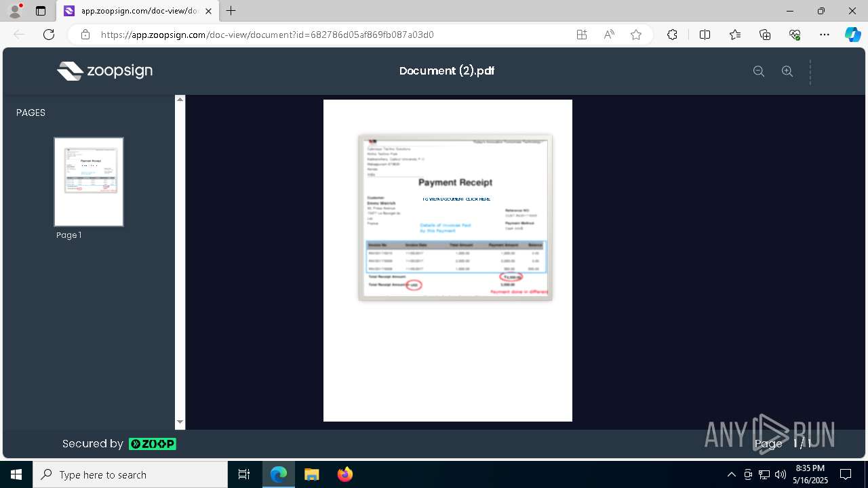Open the browser profile icon

(15, 11)
